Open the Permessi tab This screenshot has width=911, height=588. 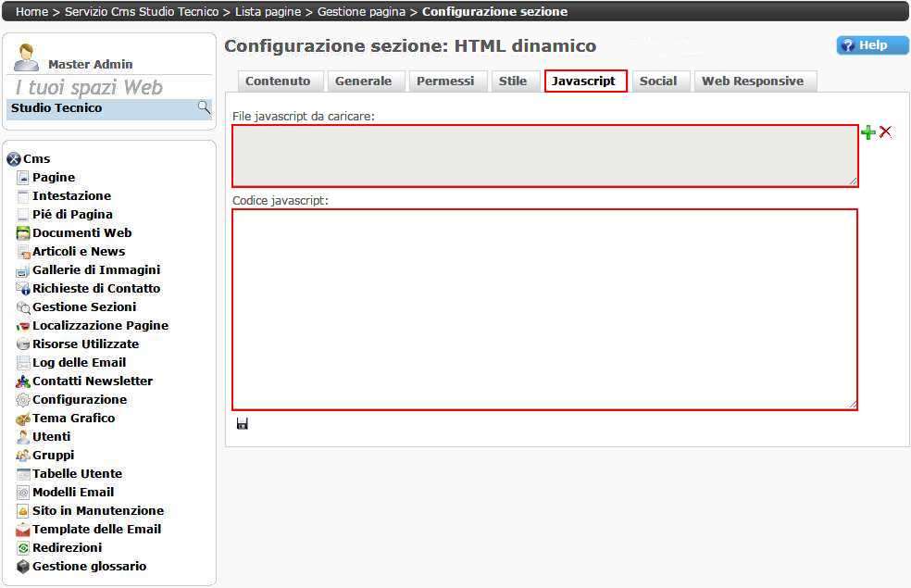(x=445, y=81)
